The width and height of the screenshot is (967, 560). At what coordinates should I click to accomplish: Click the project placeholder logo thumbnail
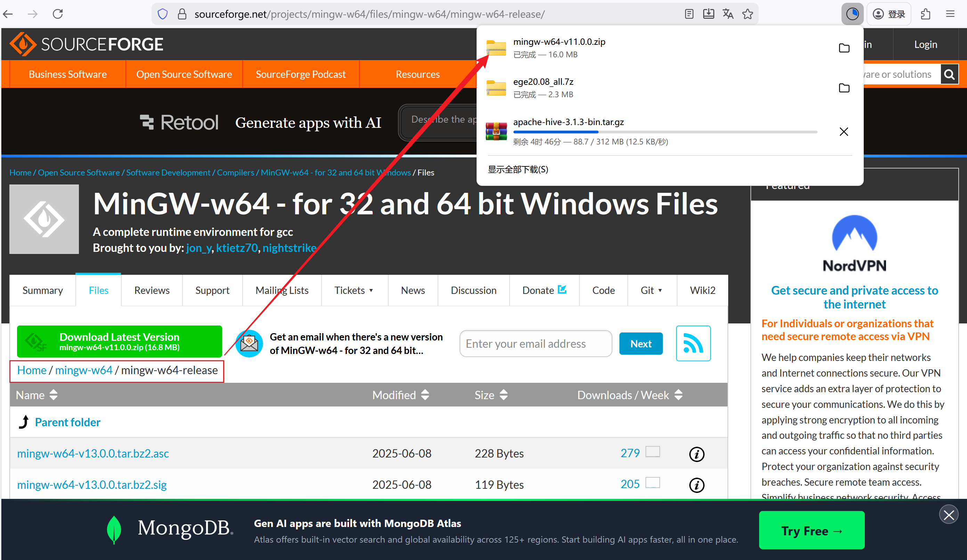[x=44, y=219]
